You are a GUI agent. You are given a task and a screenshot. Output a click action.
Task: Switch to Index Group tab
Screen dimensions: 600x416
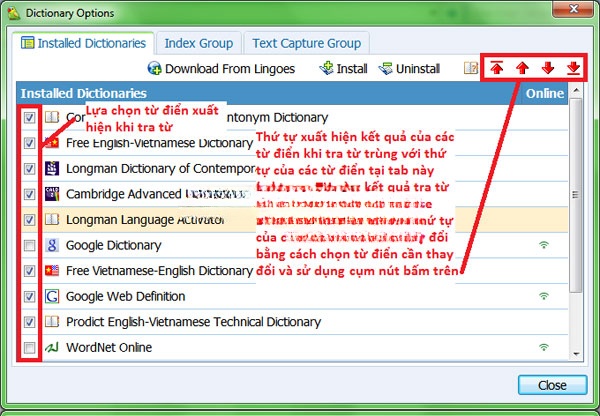click(x=199, y=43)
